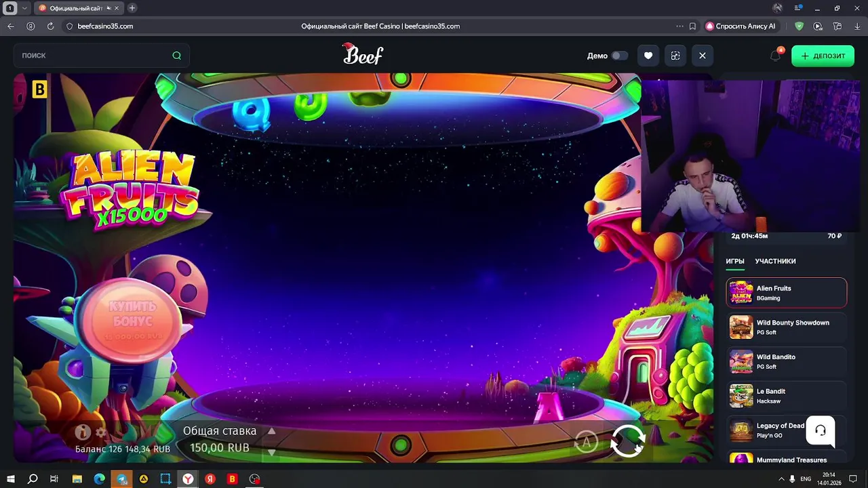Image resolution: width=868 pixels, height=488 pixels.
Task: Open red Я Yandex taskbar icon
Action: pyautogui.click(x=210, y=479)
